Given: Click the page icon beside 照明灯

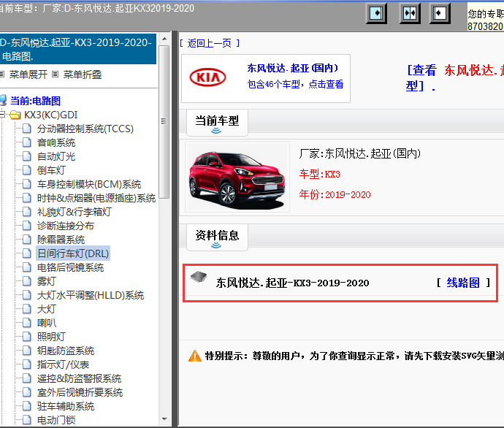Looking at the screenshot, I should click(27, 337).
